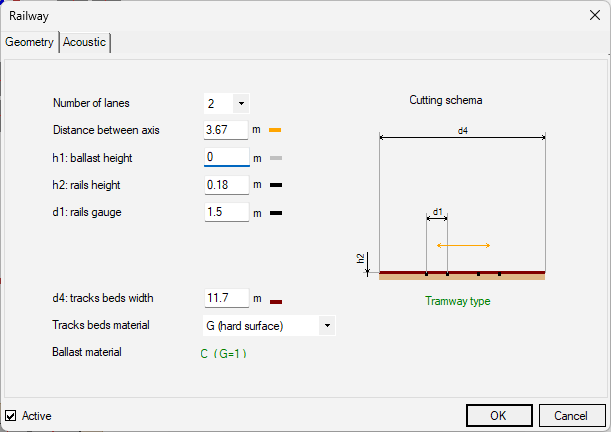Confirm with the OK button
This screenshot has height=432, width=611.
499,416
